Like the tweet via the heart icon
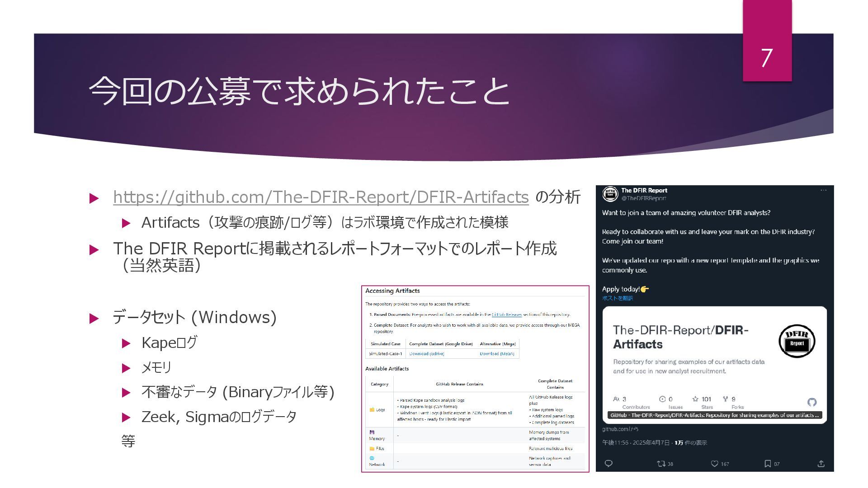 click(715, 464)
